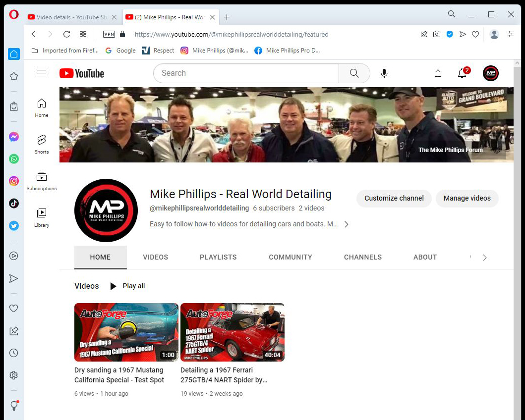The height and width of the screenshot is (420, 525).
Task: Switch to the ABOUT channel tab
Action: point(425,257)
